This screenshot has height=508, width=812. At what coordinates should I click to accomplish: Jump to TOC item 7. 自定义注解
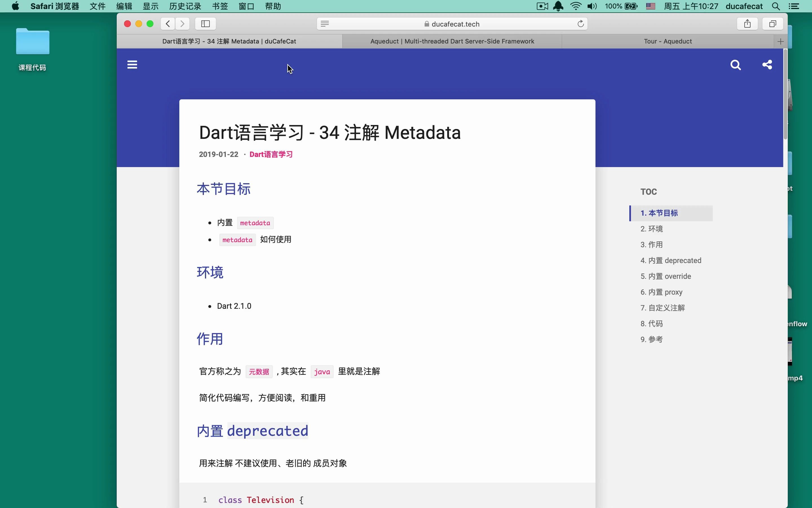(x=663, y=308)
